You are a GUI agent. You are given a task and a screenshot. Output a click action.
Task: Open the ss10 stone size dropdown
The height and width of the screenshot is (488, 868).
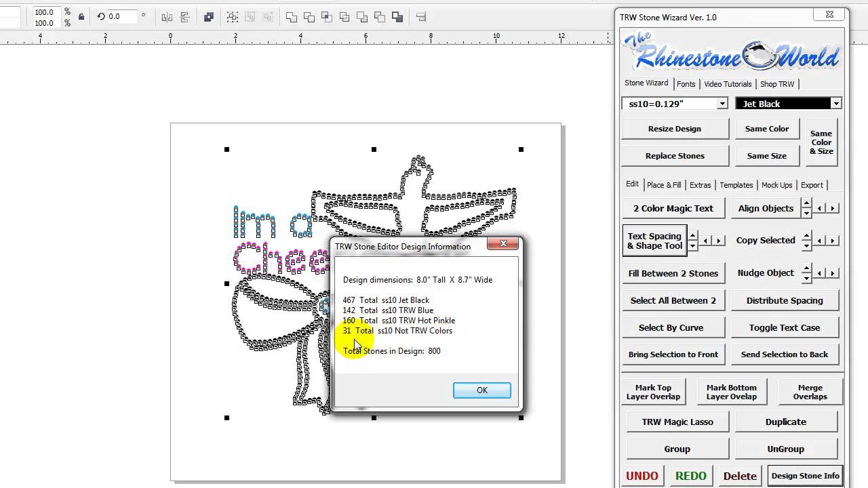(722, 103)
